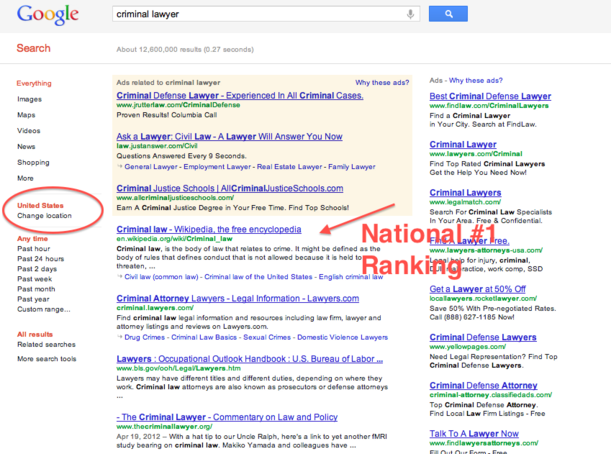Open Videos search results
The height and width of the screenshot is (454, 611).
[28, 131]
